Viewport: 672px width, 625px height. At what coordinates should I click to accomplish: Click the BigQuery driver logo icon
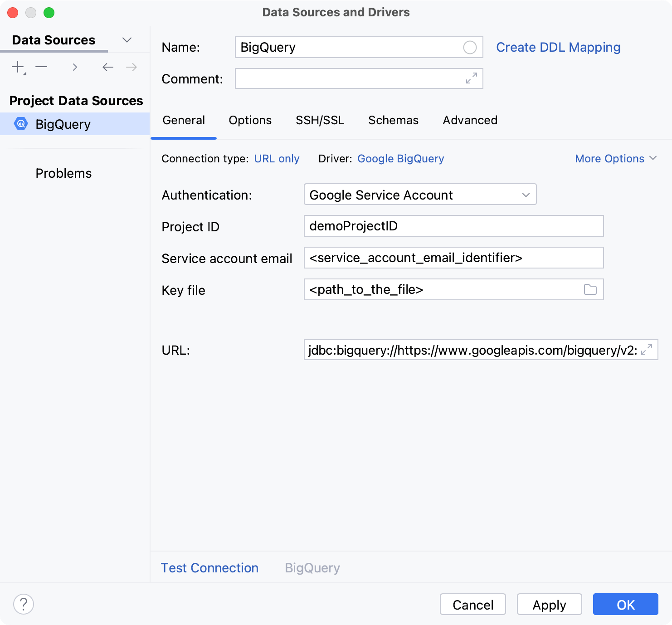(20, 124)
